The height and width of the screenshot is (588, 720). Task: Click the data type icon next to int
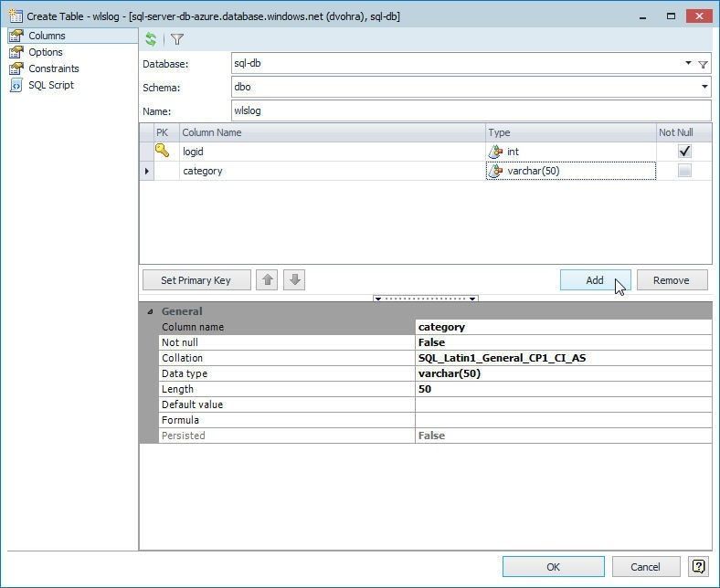coord(495,151)
